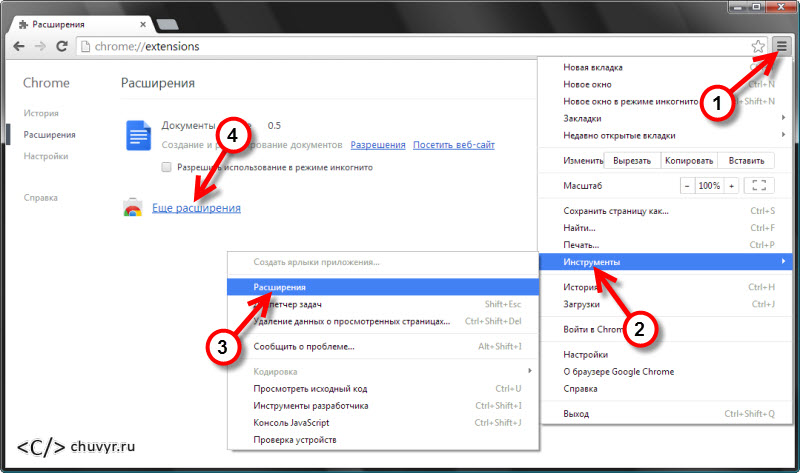Select О браузере Google Chrome
The width and height of the screenshot is (800, 473).
[664, 371]
